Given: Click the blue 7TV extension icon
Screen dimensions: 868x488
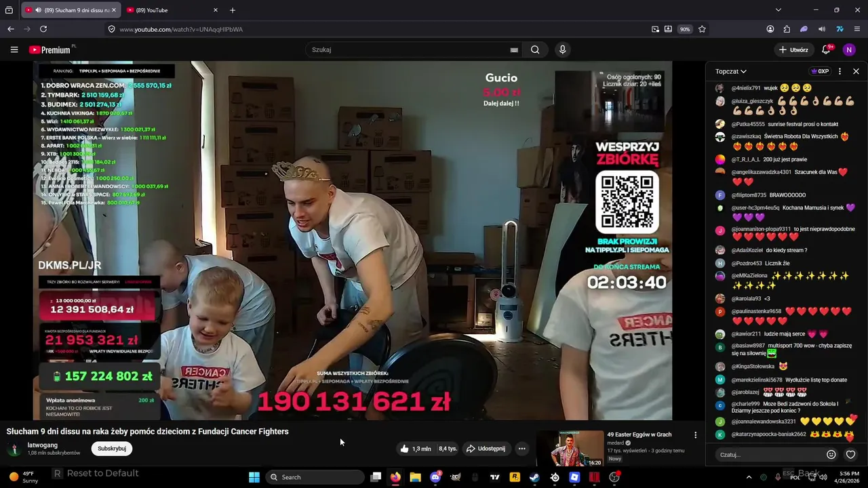Looking at the screenshot, I should tap(840, 29).
